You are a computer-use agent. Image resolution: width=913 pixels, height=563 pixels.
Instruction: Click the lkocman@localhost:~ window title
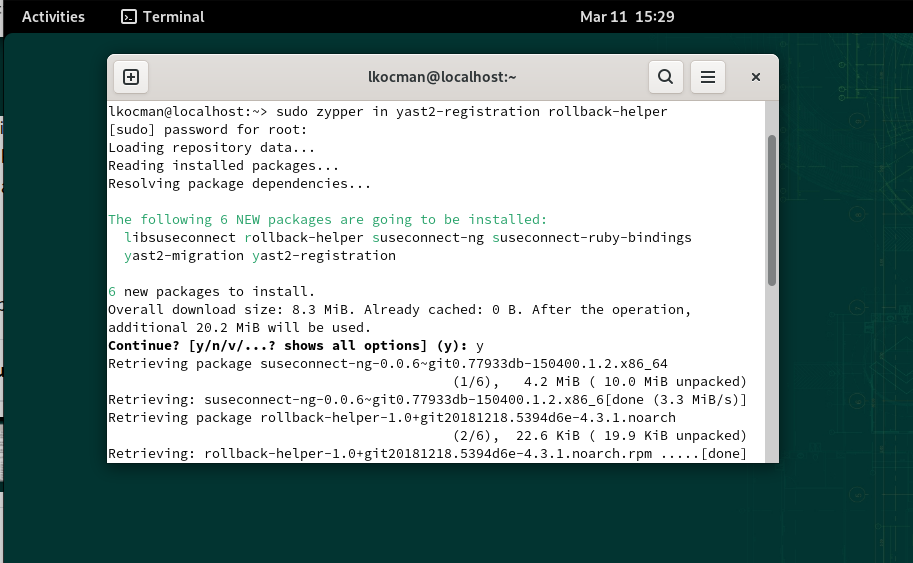(441, 77)
